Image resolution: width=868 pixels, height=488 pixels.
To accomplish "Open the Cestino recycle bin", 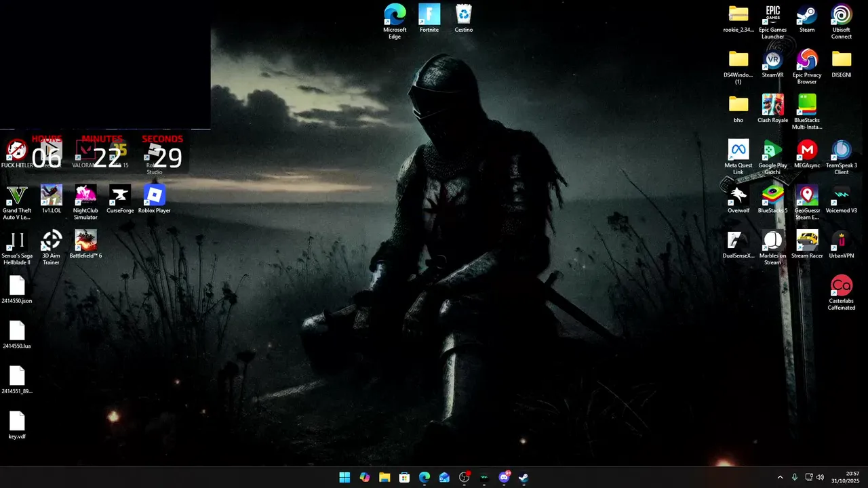I will tap(464, 18).
